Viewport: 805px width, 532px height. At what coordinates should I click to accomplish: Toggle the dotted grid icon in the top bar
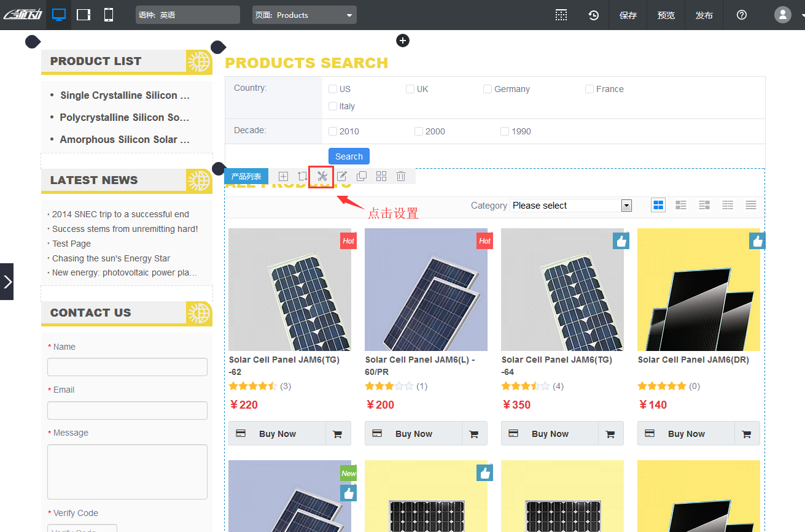pos(561,15)
